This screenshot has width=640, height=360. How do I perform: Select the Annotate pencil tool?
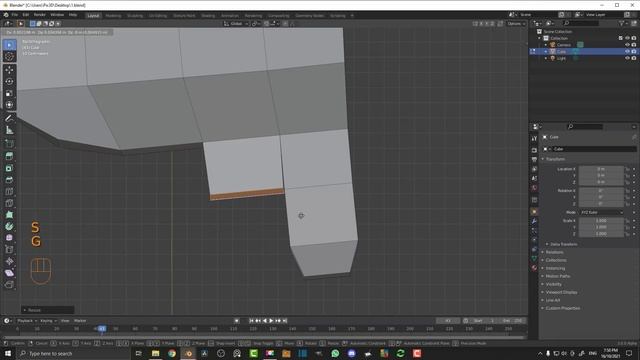point(9,118)
